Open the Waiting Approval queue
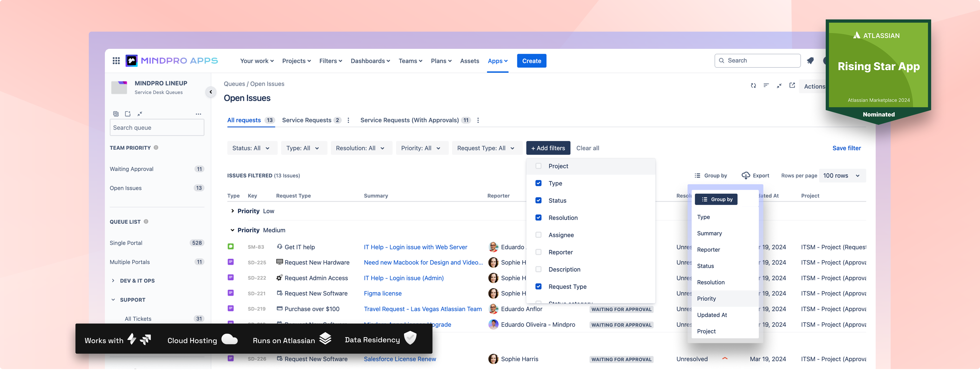 pos(157,169)
